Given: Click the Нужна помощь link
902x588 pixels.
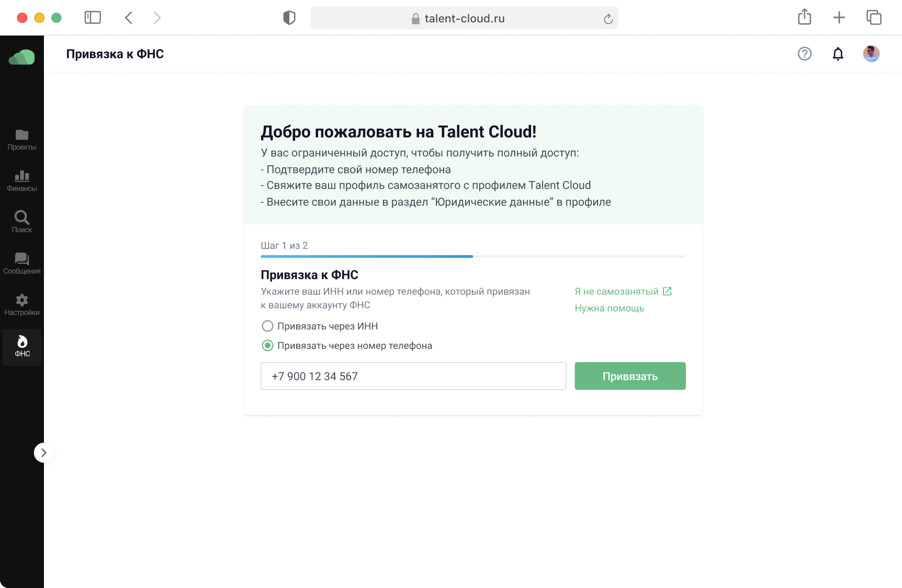Looking at the screenshot, I should [609, 308].
